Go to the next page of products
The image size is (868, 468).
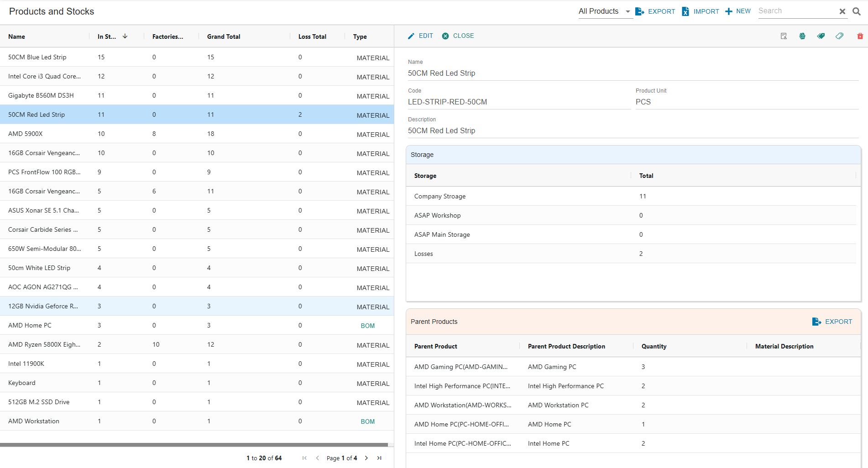pyautogui.click(x=366, y=458)
